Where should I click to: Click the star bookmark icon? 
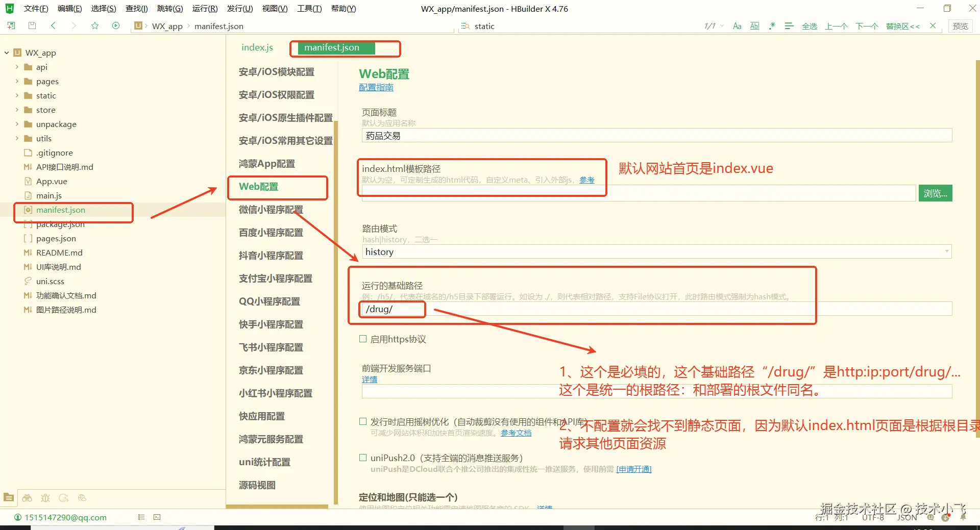click(95, 26)
